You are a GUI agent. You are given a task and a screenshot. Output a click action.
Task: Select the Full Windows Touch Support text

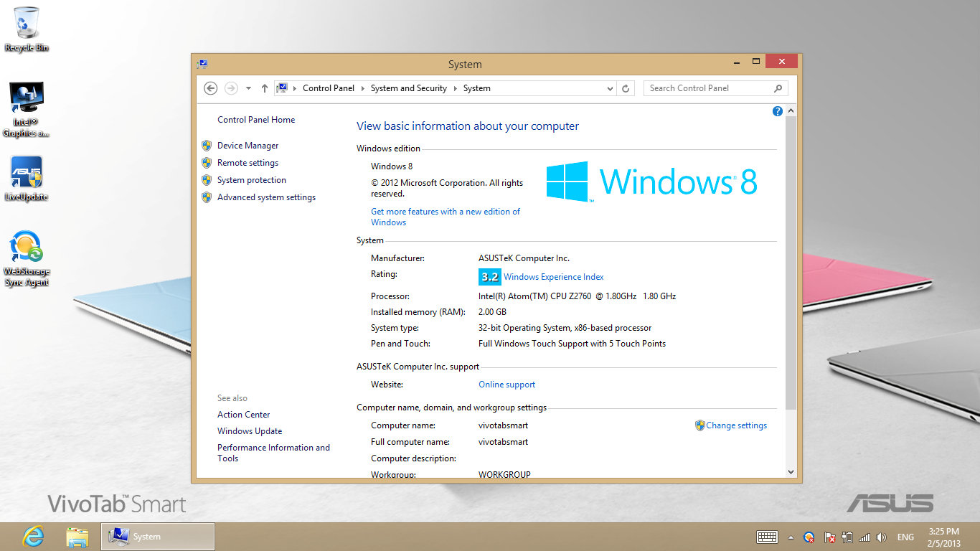point(572,344)
